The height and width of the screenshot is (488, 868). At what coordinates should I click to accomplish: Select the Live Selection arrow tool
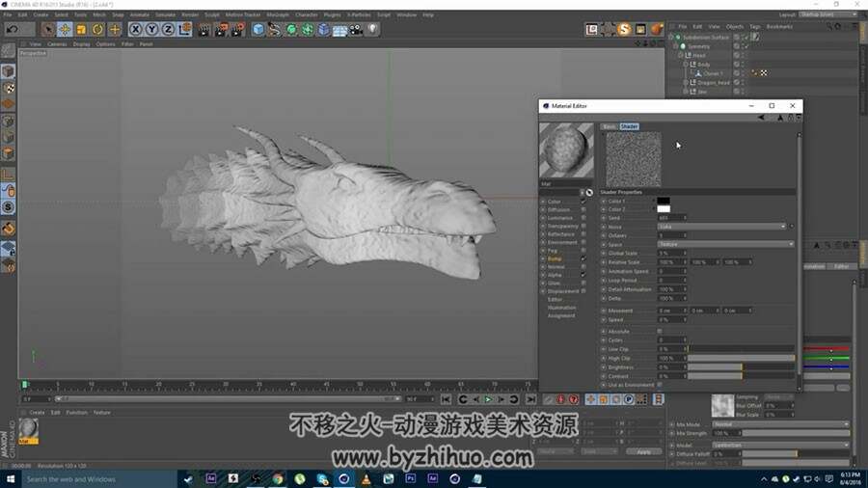(x=48, y=29)
